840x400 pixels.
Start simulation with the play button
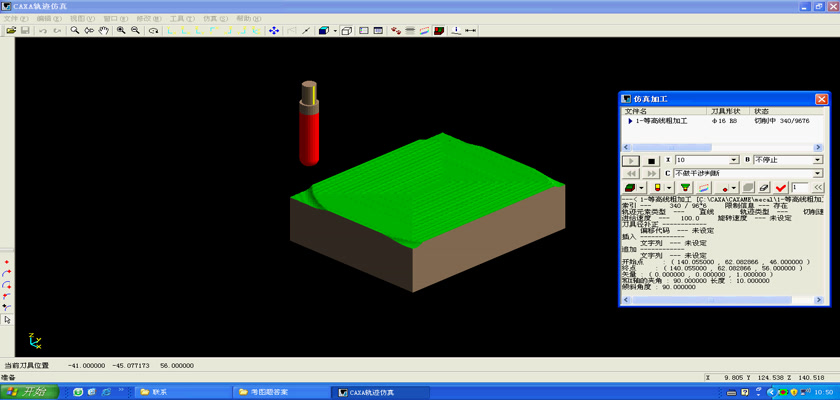coord(631,161)
